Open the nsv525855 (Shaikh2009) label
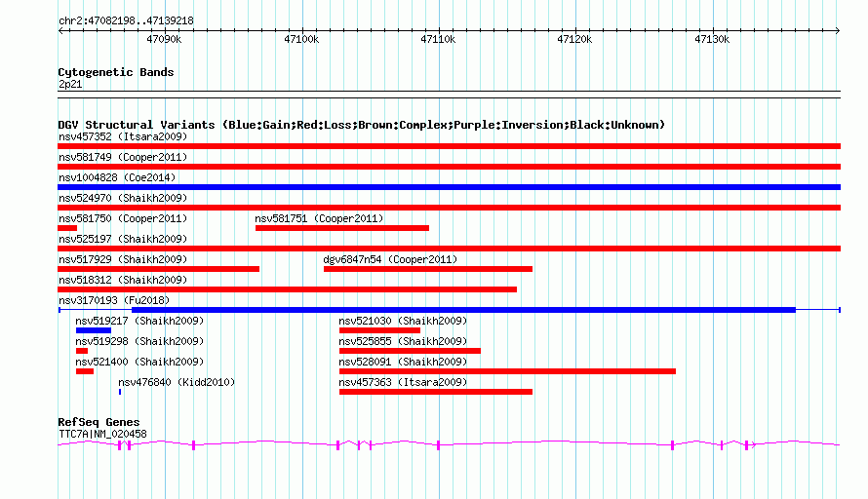 (403, 341)
